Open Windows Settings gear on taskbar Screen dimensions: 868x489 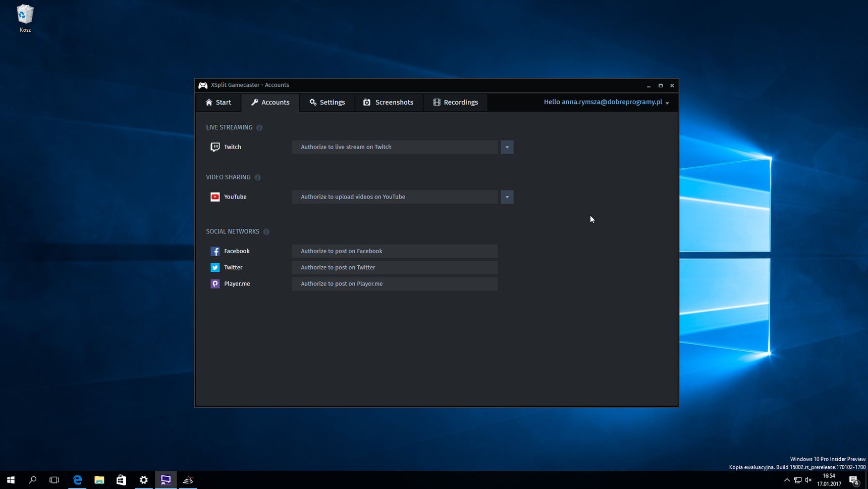[x=144, y=480]
